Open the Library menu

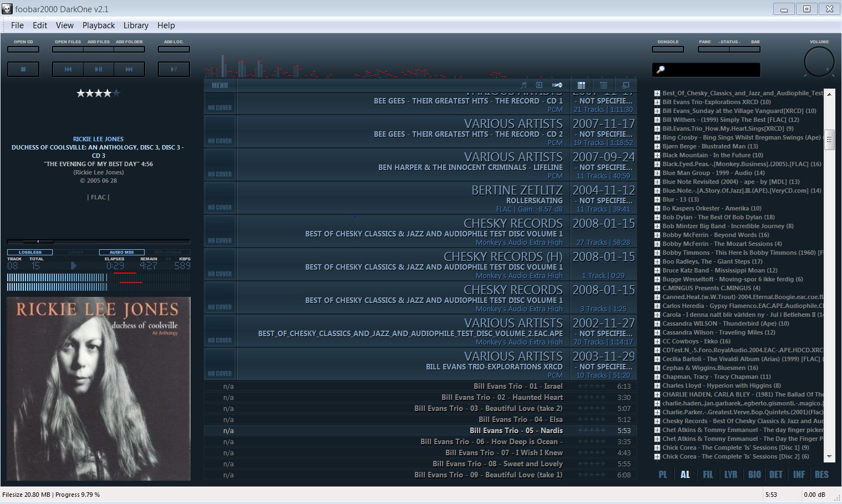tap(136, 25)
